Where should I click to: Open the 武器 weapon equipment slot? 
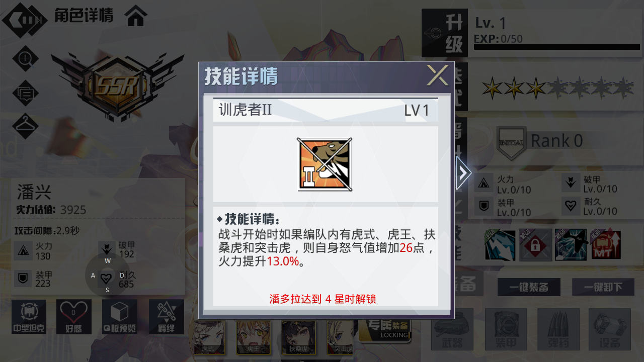point(452,329)
